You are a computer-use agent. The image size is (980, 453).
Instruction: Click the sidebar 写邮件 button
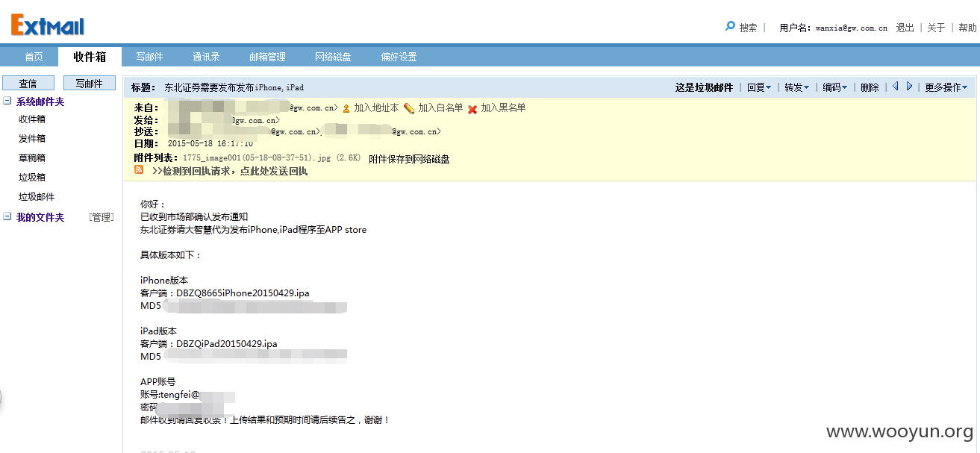click(89, 83)
